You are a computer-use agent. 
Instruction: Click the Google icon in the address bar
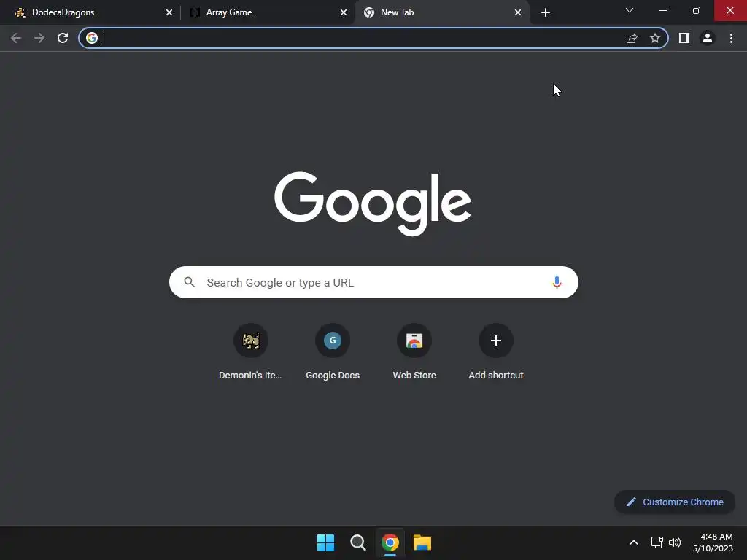92,38
